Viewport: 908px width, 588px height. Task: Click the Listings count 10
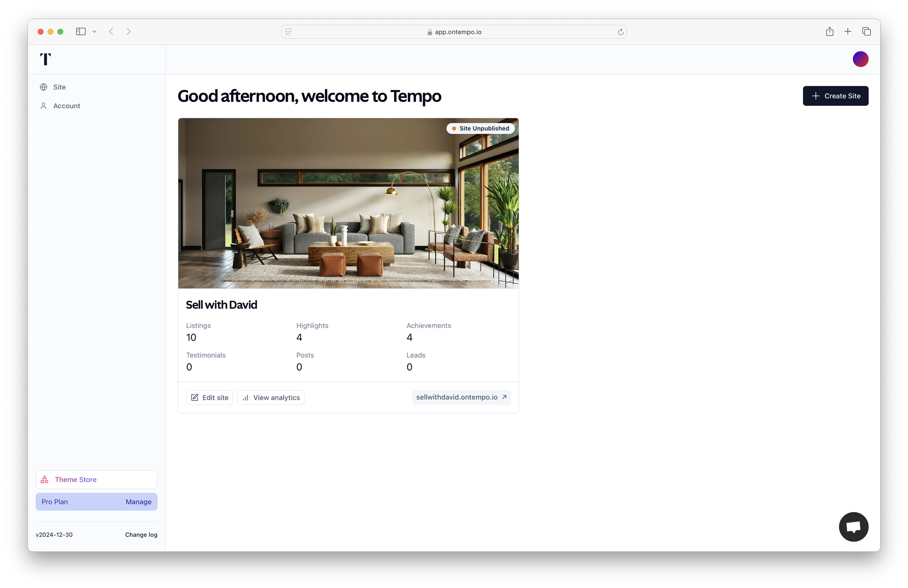coord(191,337)
